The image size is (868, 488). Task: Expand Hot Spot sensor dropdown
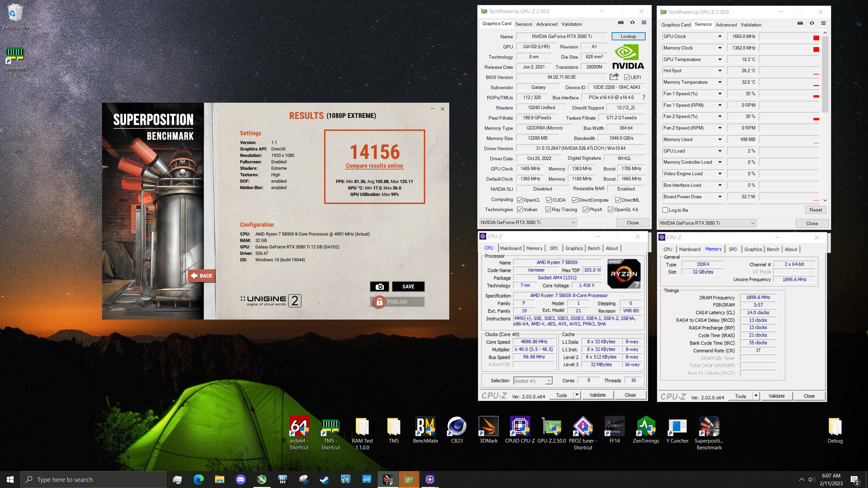click(719, 70)
